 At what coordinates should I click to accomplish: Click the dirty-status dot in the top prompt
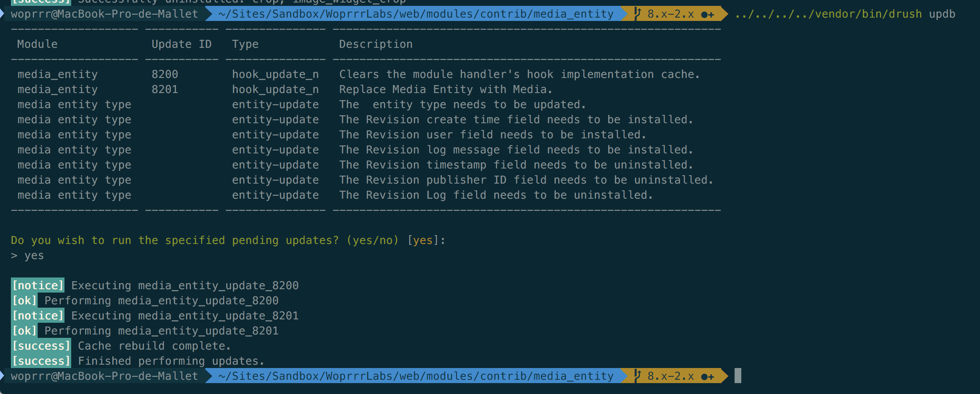(705, 15)
